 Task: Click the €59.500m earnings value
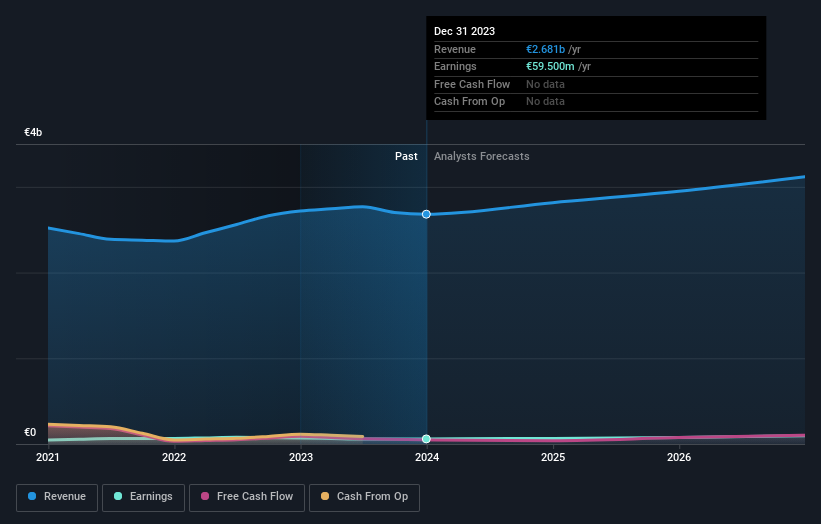click(550, 66)
